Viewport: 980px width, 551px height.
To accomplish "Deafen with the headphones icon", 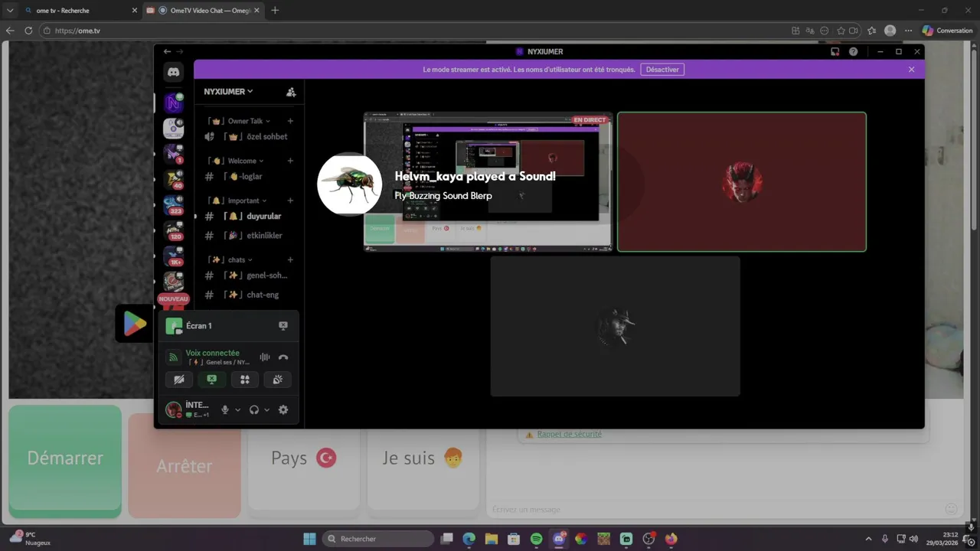I will click(254, 409).
